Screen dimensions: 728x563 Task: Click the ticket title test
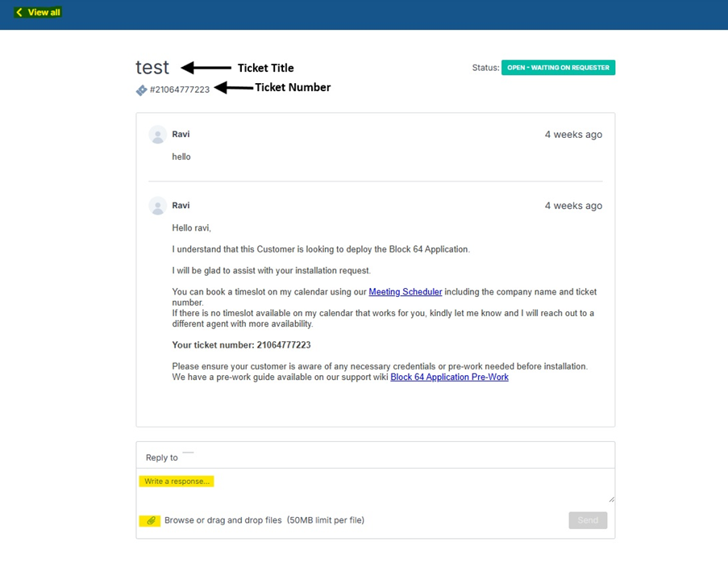pyautogui.click(x=152, y=68)
